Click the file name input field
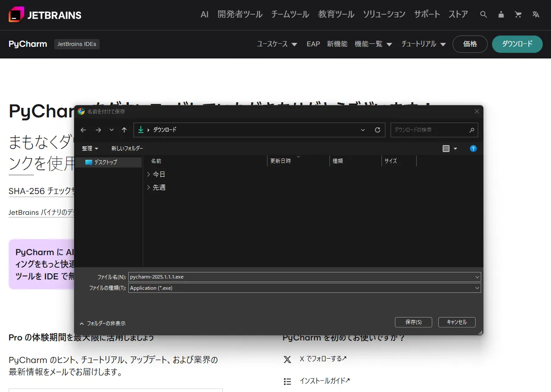Screen dimensions: 551x392 tap(301, 277)
